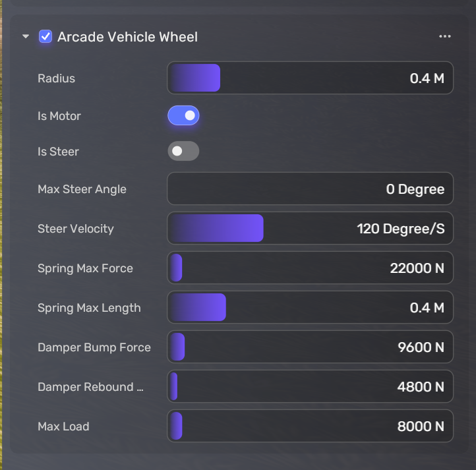This screenshot has height=470, width=476.
Task: Click the Steer Velocity slider
Action: click(310, 229)
